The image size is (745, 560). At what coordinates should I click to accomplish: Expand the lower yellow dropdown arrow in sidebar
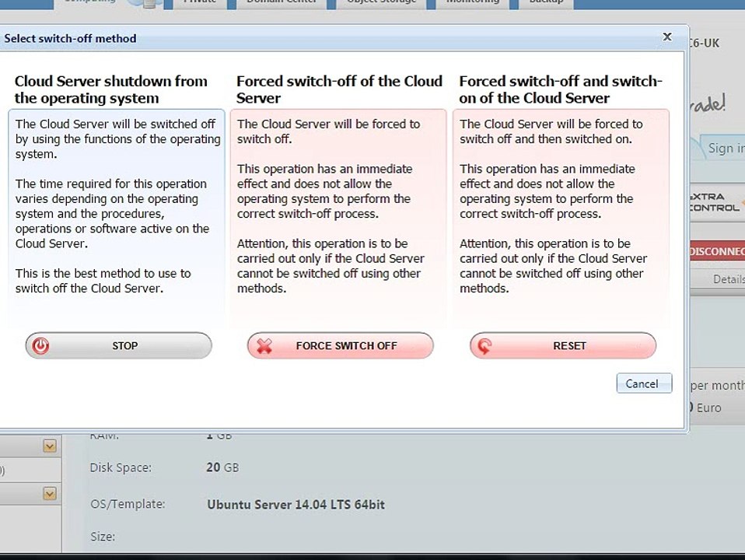tap(50, 493)
